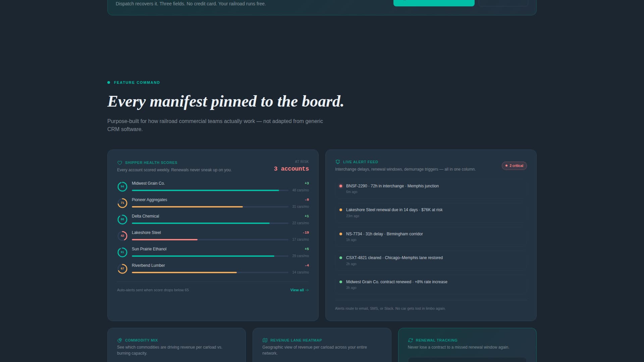644x362 pixels.
Task: Click red status dot on BNSF-2290 alert
Action: point(341,186)
